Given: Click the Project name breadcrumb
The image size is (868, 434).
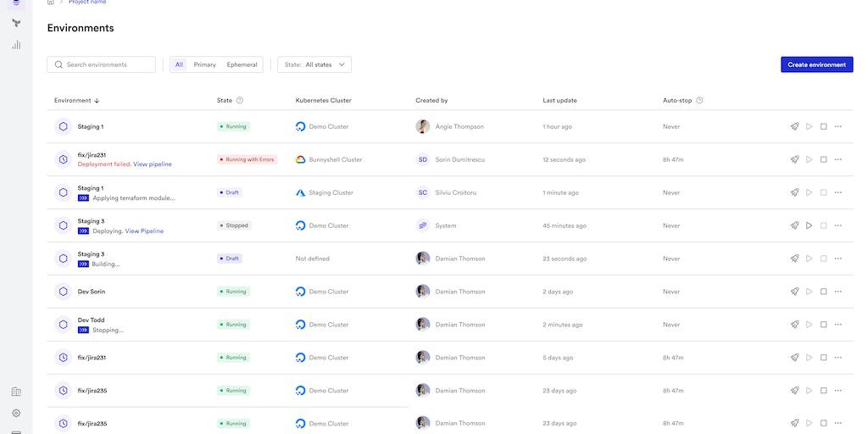Looking at the screenshot, I should [87, 3].
